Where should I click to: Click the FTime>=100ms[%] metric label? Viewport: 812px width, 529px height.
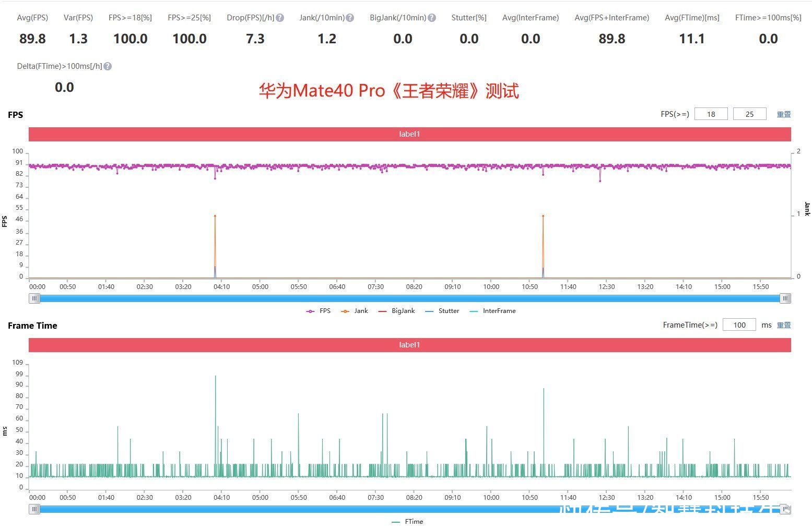tap(768, 18)
